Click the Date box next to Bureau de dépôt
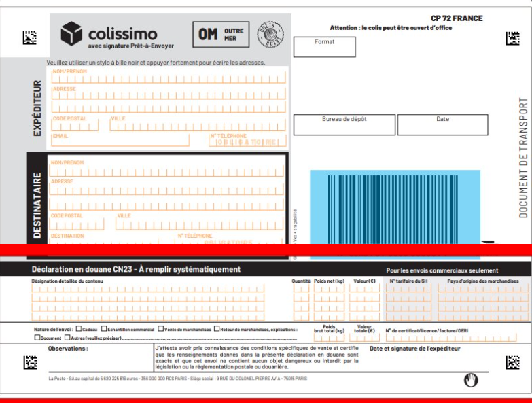The height and width of the screenshot is (403, 532). [442, 125]
